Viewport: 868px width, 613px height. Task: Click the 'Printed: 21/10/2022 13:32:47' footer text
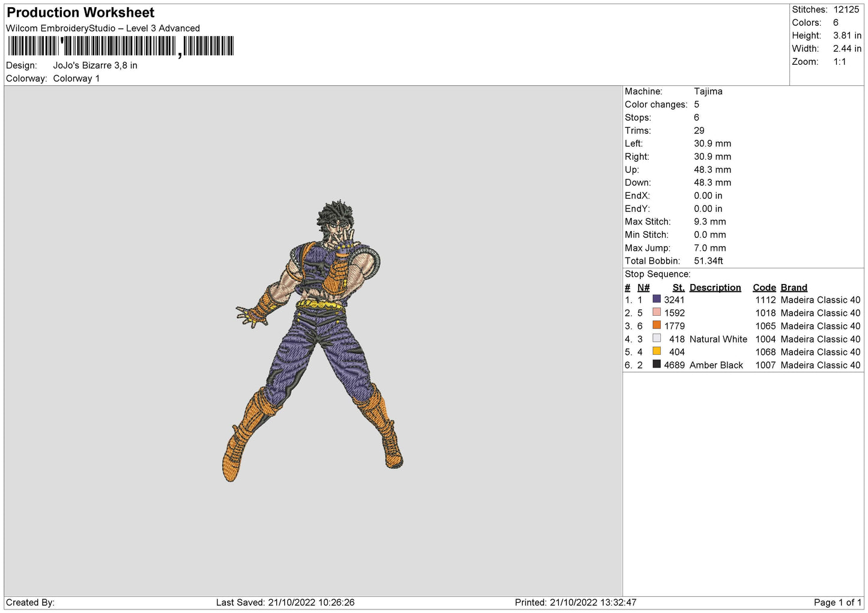coord(575,602)
